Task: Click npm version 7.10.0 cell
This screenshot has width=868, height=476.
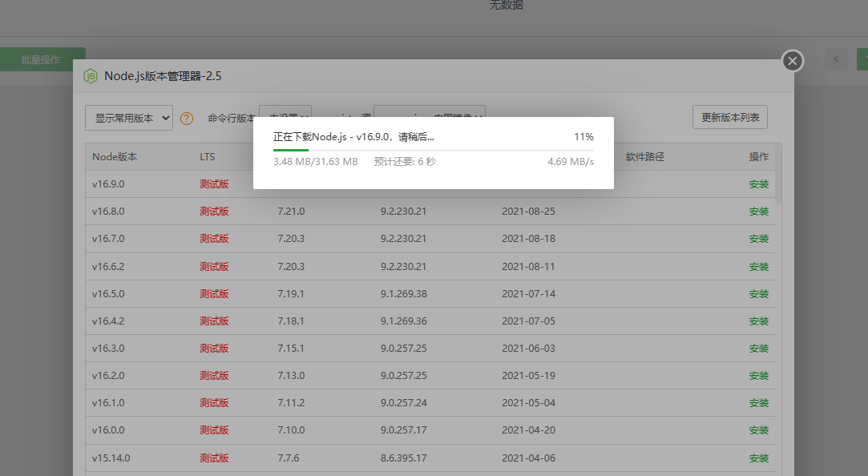Action: (291, 430)
